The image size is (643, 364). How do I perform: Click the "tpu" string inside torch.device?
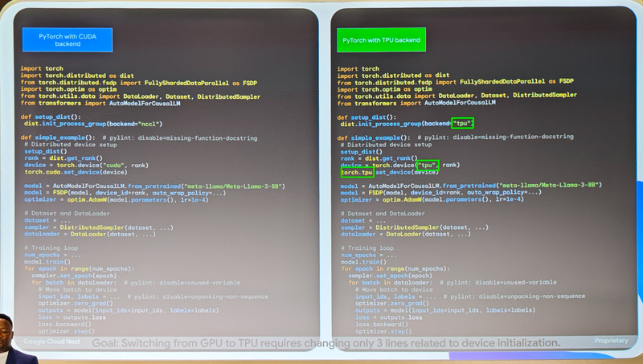(428, 166)
